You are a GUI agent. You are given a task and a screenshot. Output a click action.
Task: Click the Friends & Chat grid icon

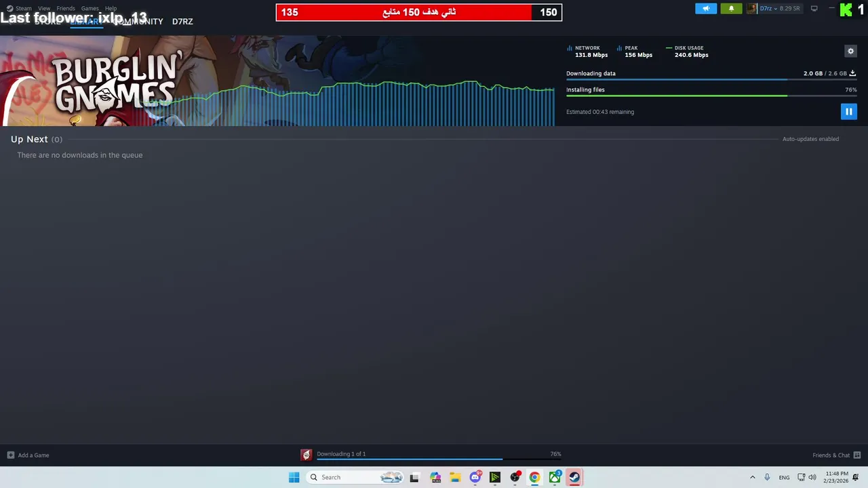[857, 455]
